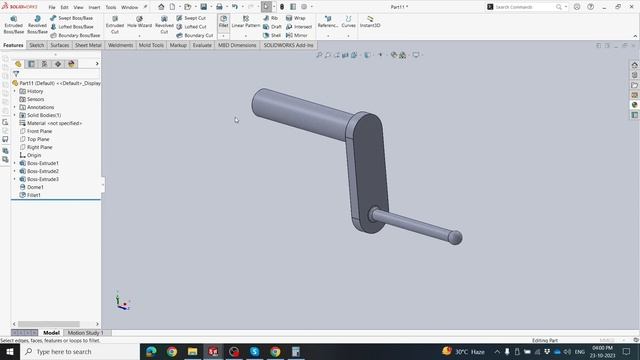Select Fillet1 in feature tree
Image resolution: width=640 pixels, height=360 pixels.
click(x=30, y=195)
